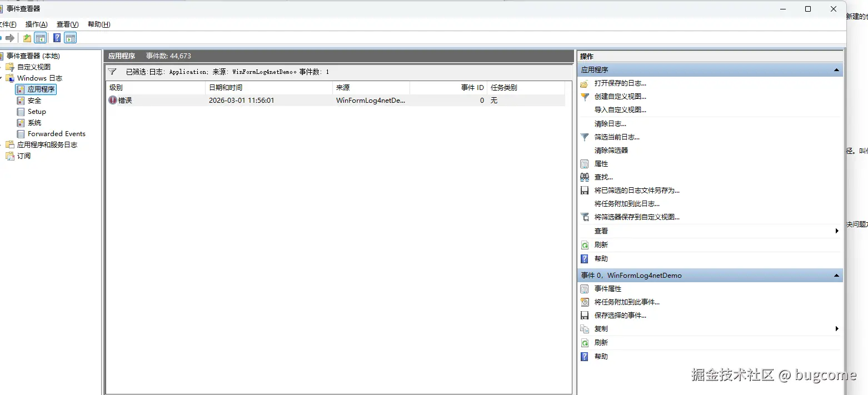
Task: Click 清除日志 in the actions pane
Action: 610,124
